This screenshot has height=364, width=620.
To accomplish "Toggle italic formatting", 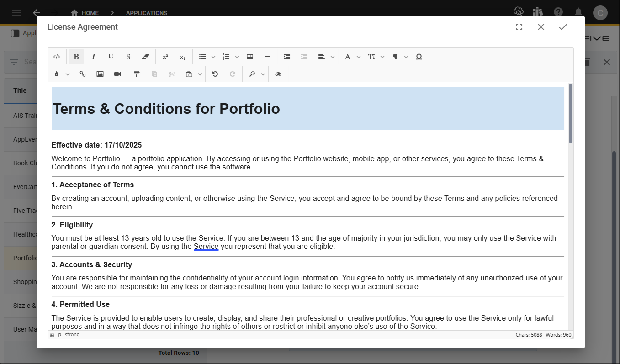I will point(94,57).
